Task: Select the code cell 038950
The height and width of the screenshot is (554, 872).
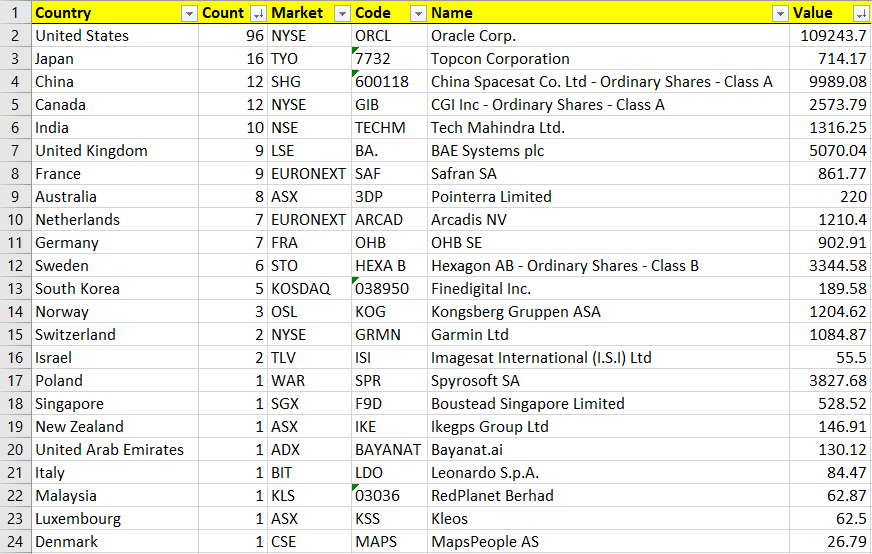Action: (x=389, y=289)
